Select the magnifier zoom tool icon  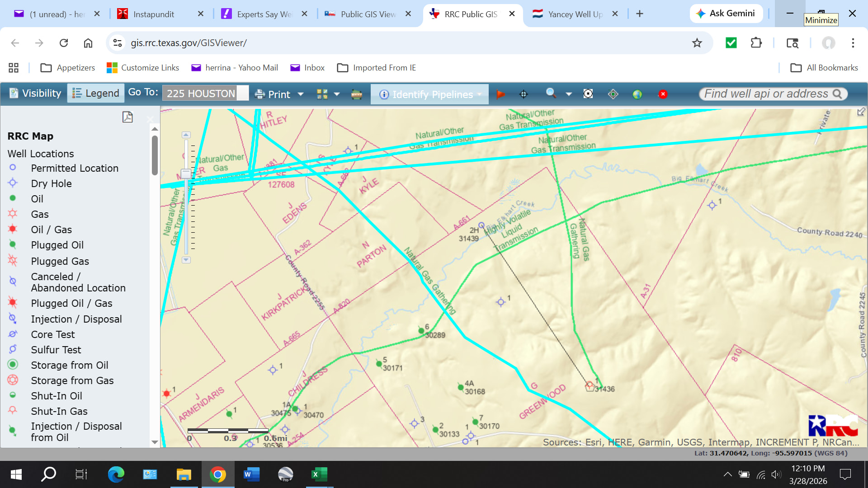551,93
